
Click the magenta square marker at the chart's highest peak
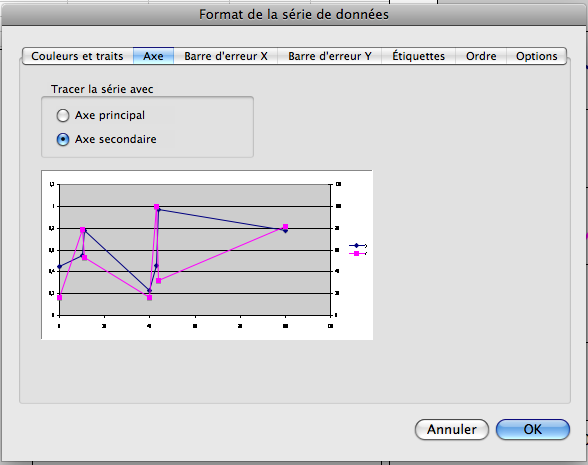point(156,207)
